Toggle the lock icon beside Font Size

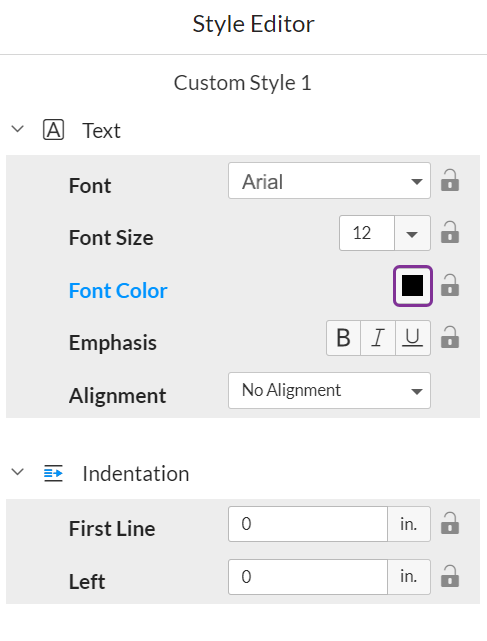point(450,233)
